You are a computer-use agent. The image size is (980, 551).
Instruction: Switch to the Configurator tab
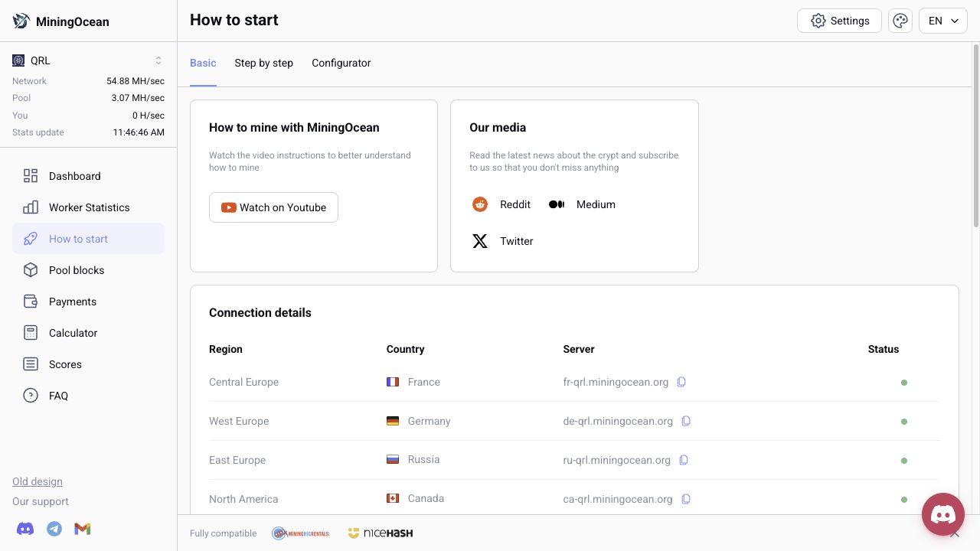click(341, 63)
